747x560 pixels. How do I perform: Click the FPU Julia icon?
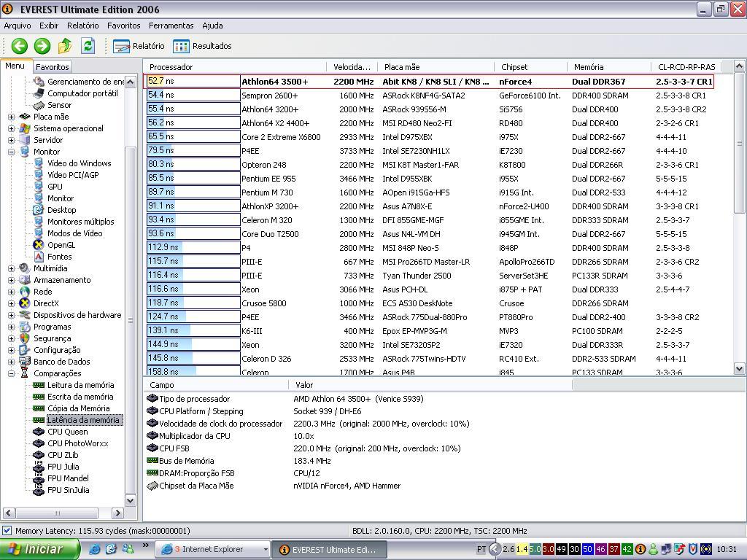coord(39,467)
